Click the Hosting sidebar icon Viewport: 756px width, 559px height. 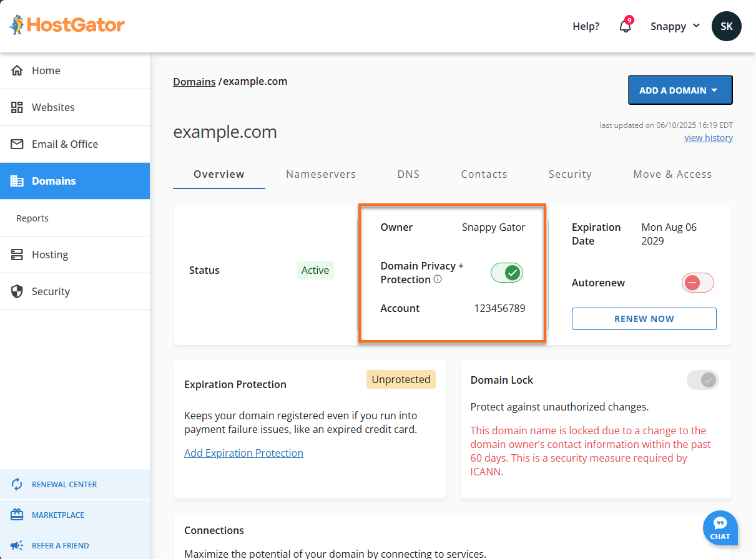[x=17, y=255]
